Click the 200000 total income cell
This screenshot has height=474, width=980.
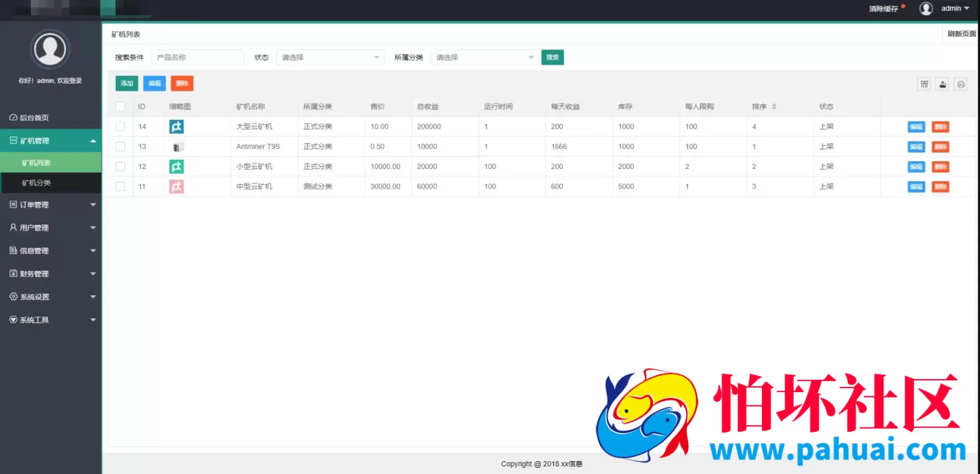429,127
